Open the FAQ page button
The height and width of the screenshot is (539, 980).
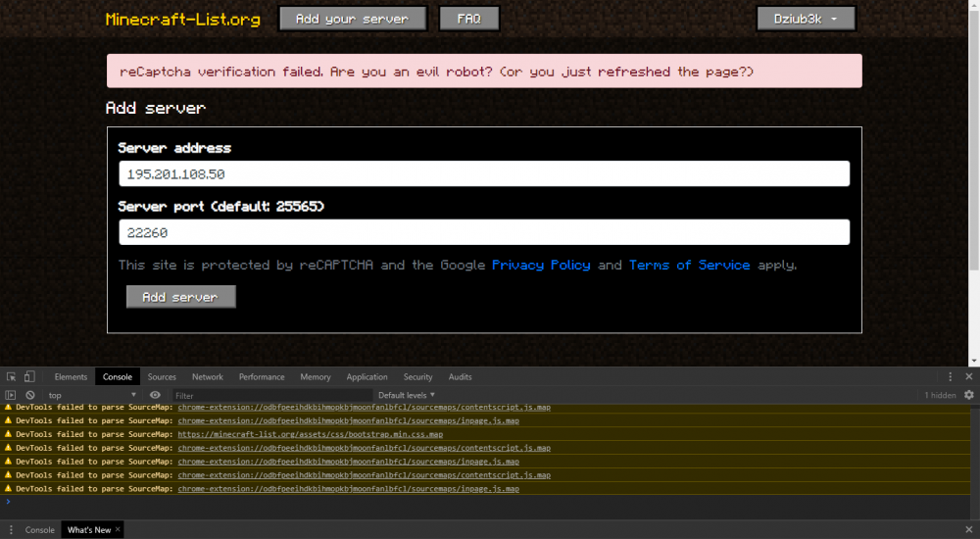[468, 19]
